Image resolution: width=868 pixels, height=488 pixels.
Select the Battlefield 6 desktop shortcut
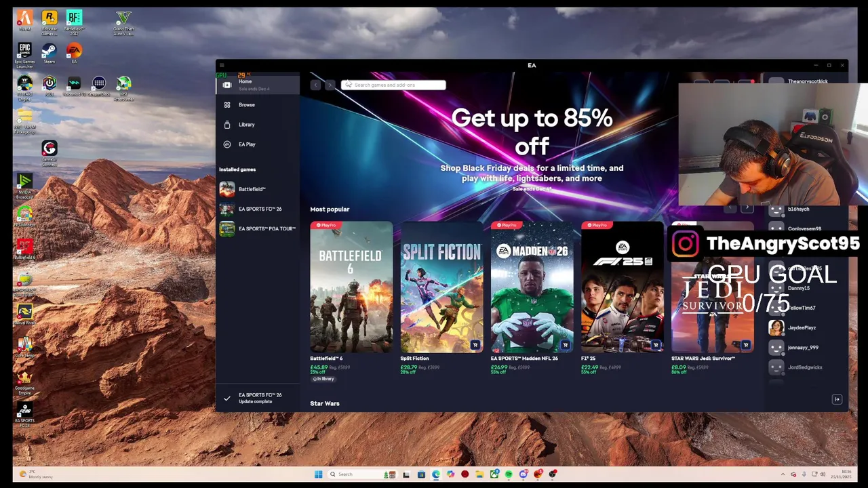coord(24,249)
